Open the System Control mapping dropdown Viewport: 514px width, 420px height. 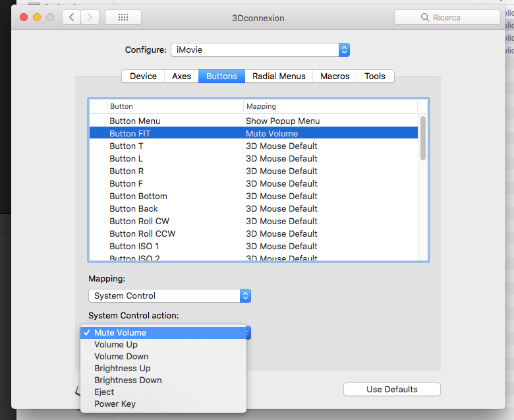(x=169, y=296)
